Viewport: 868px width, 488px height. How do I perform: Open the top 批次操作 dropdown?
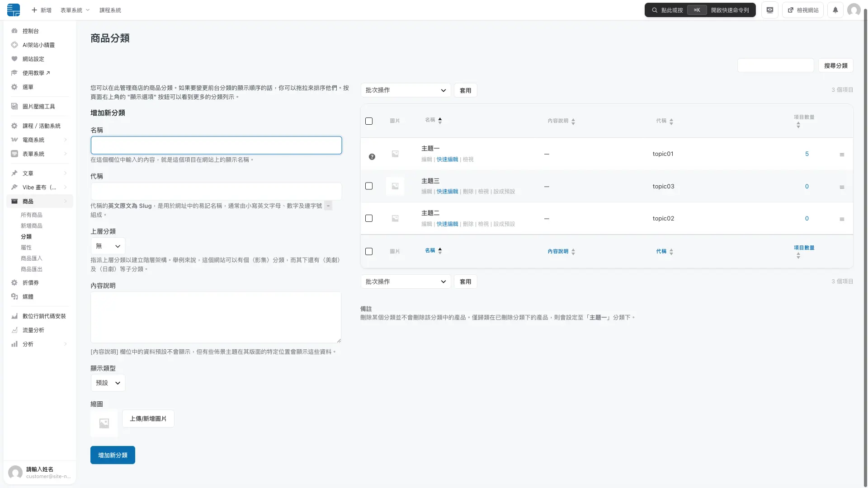pyautogui.click(x=406, y=90)
